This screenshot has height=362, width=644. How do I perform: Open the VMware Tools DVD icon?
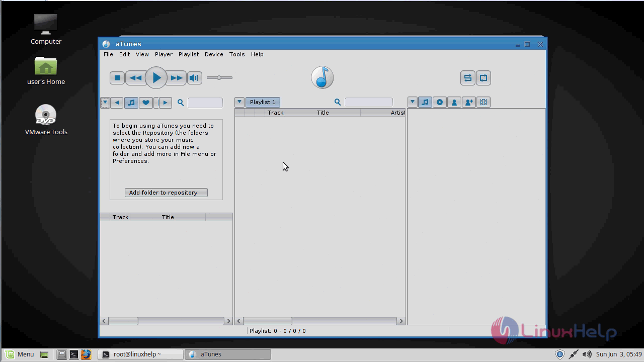click(x=46, y=120)
